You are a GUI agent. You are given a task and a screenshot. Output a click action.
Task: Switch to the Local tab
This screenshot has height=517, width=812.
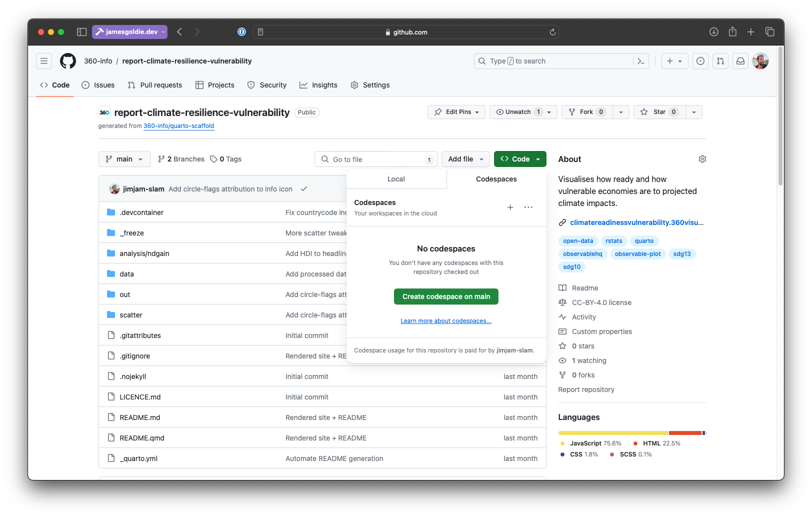pyautogui.click(x=396, y=179)
